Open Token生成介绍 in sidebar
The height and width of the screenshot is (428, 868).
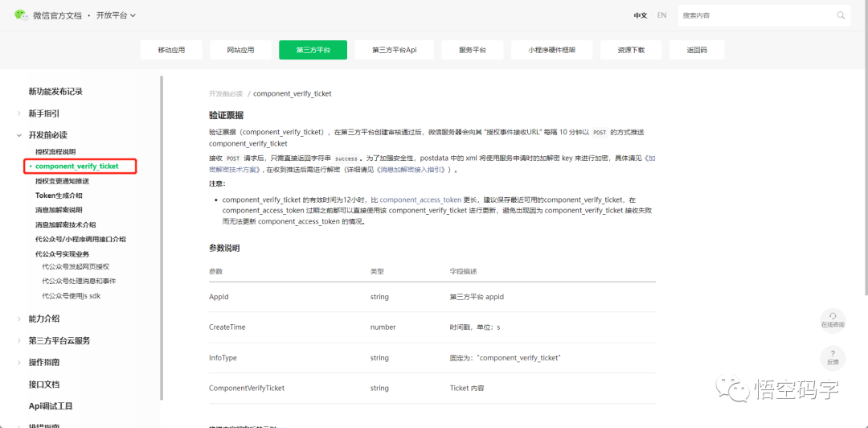click(59, 195)
